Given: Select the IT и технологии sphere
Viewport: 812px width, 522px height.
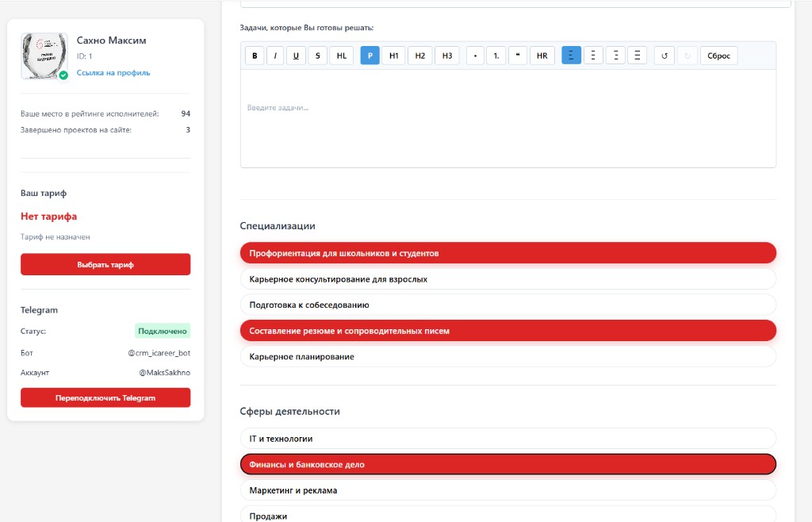Looking at the screenshot, I should point(508,439).
